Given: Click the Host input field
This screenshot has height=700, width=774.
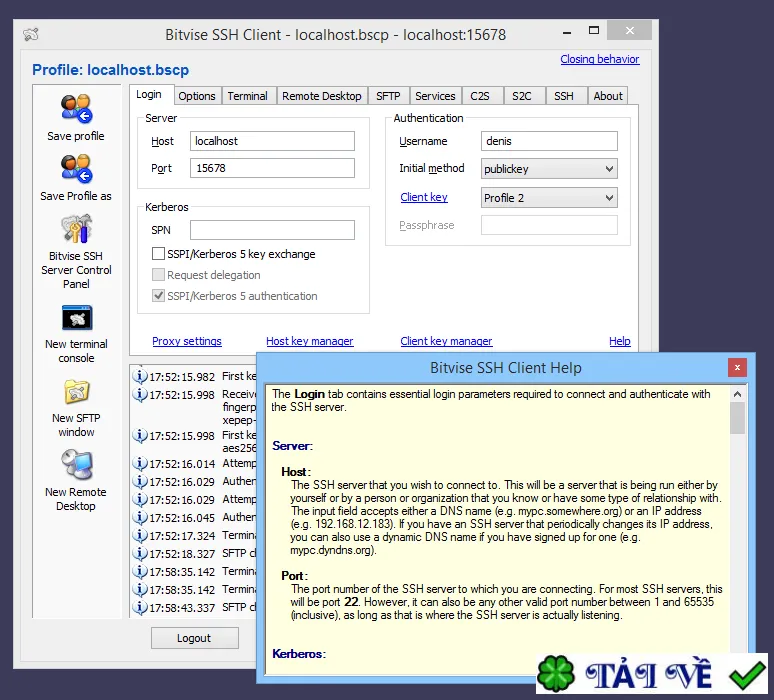Looking at the screenshot, I should coord(272,141).
